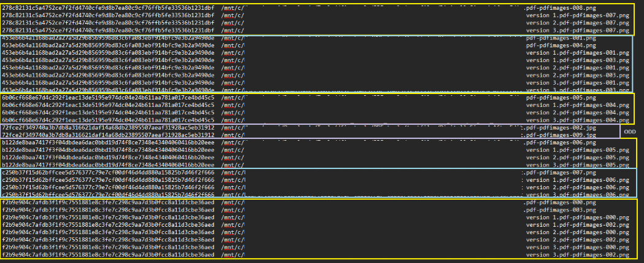The image size is (644, 263).
Task: Select filename version 3.pdf-pdfimages-006.png
Action: click(x=577, y=195)
